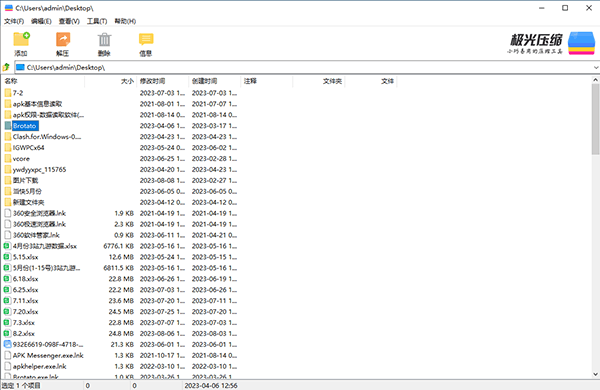This screenshot has height=390, width=600.
Task: Click the file icon of APK Messenger.exe.lnk
Action: click(x=7, y=355)
